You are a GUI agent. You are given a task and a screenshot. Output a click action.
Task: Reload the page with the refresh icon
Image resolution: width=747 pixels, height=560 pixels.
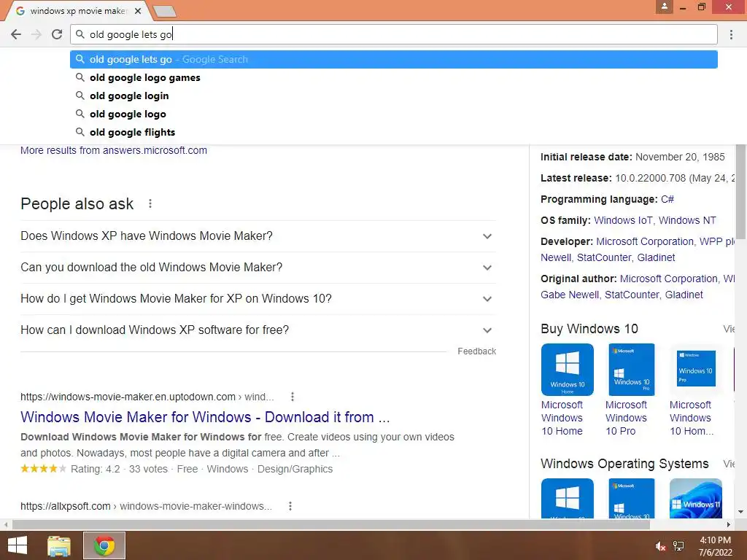pos(57,34)
